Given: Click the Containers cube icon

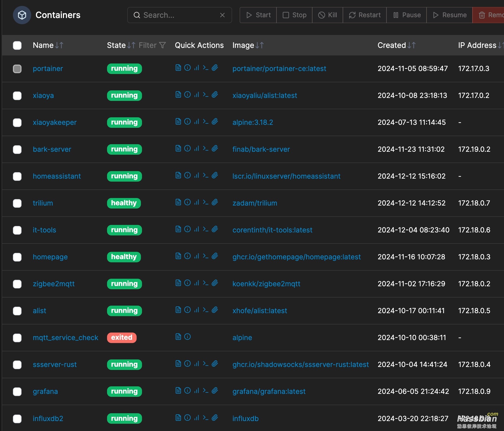Looking at the screenshot, I should 22,15.
